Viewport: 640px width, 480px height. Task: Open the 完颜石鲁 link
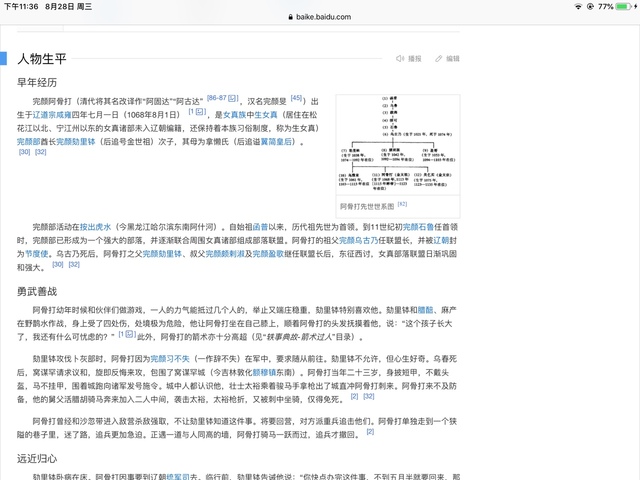tap(421, 227)
